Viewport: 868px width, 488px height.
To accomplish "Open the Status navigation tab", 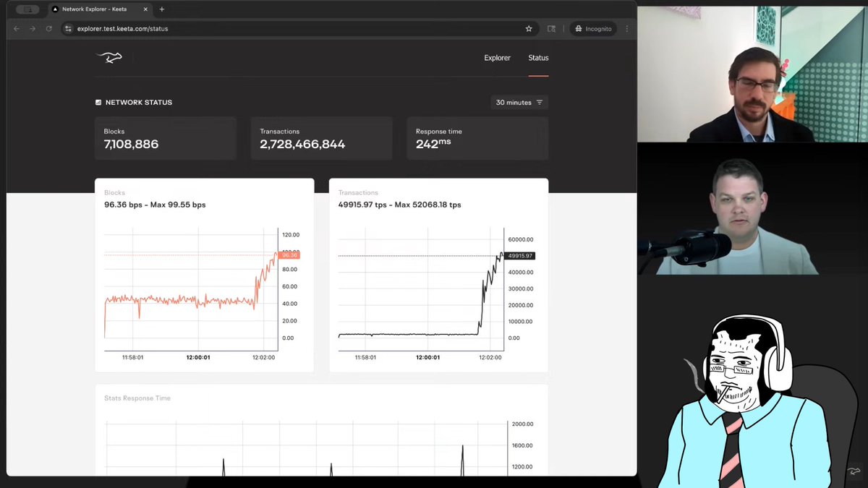I will click(x=538, y=58).
